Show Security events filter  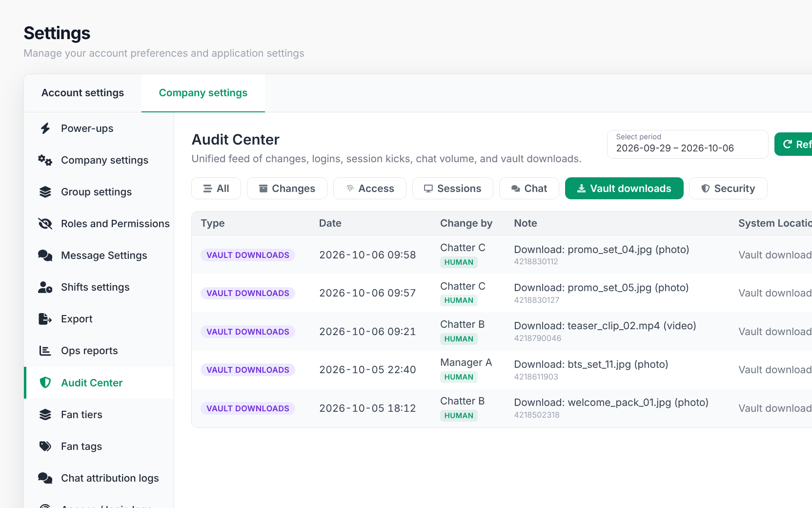click(728, 189)
